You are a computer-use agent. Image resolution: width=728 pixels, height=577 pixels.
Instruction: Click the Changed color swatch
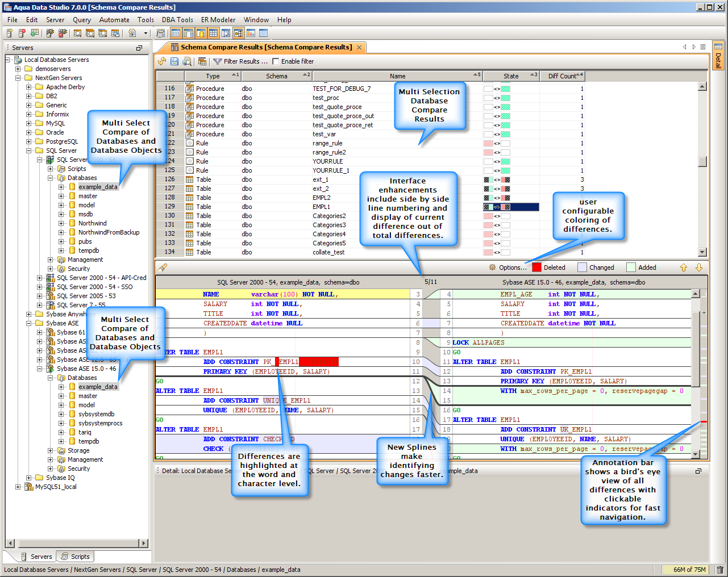(x=582, y=267)
